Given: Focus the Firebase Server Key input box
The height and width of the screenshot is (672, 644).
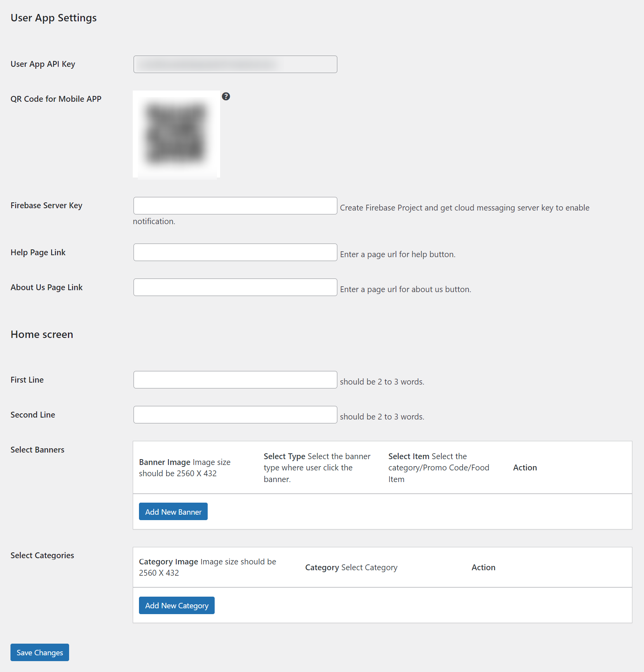Looking at the screenshot, I should [x=235, y=205].
